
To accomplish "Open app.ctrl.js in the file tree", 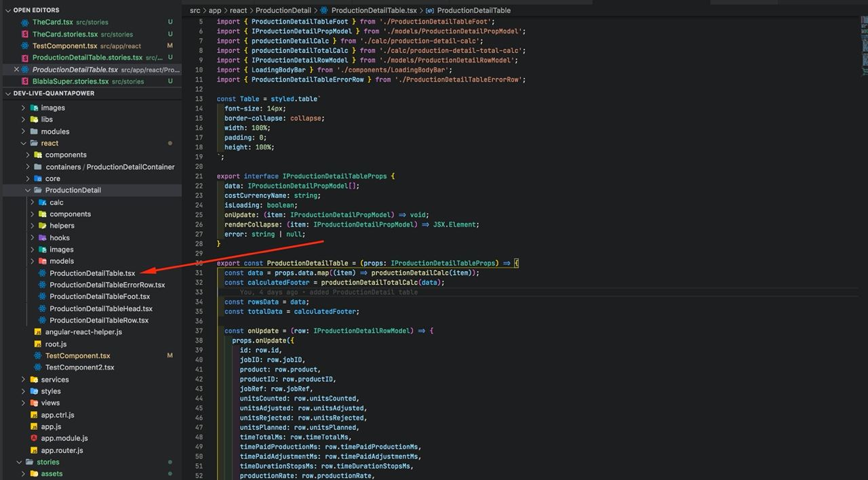I will (58, 415).
